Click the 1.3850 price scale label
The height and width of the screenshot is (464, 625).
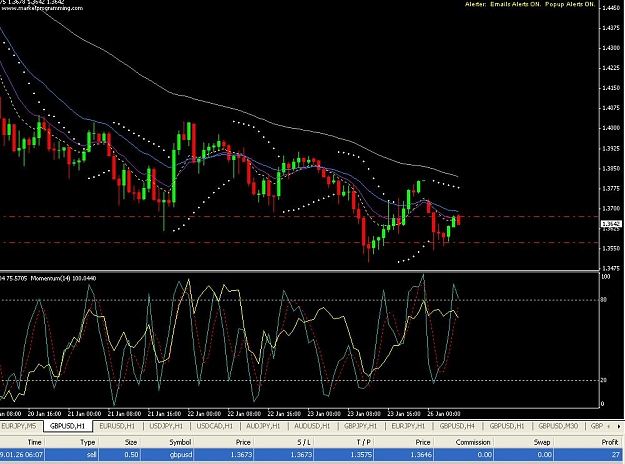pos(612,168)
